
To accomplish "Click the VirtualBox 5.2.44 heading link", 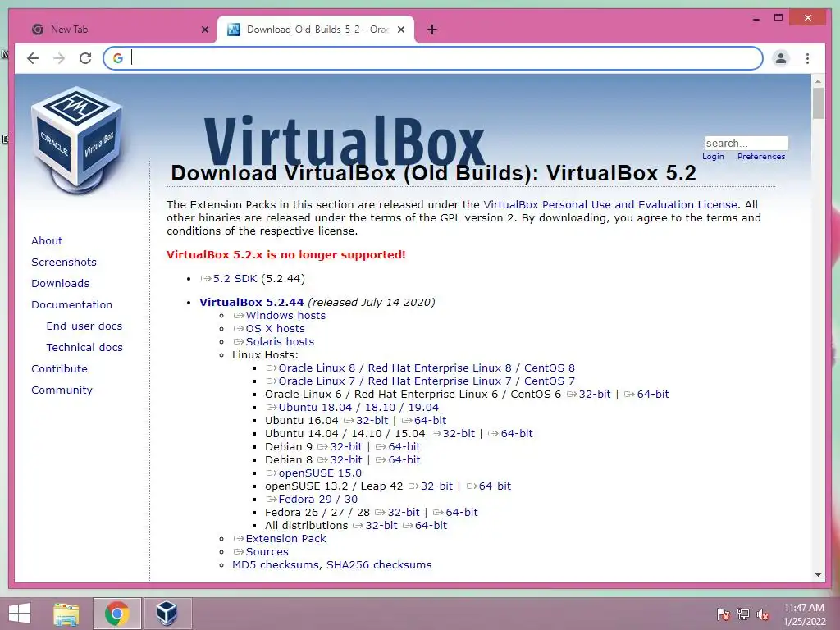I will click(x=251, y=302).
